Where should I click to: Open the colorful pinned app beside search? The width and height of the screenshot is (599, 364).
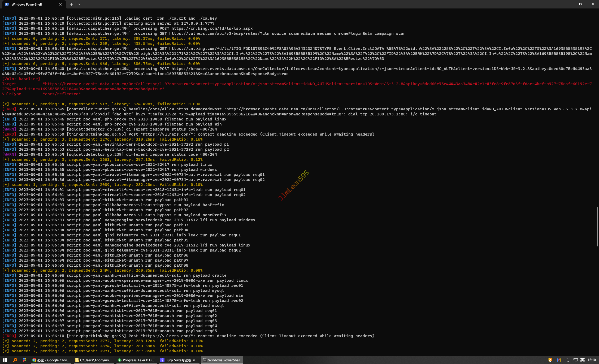point(25,360)
